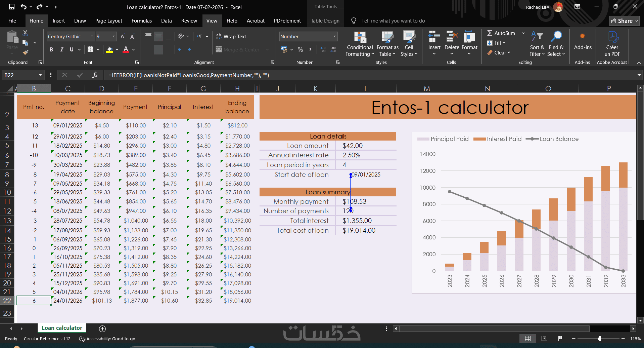Expand the Number format dropdown

tap(334, 36)
